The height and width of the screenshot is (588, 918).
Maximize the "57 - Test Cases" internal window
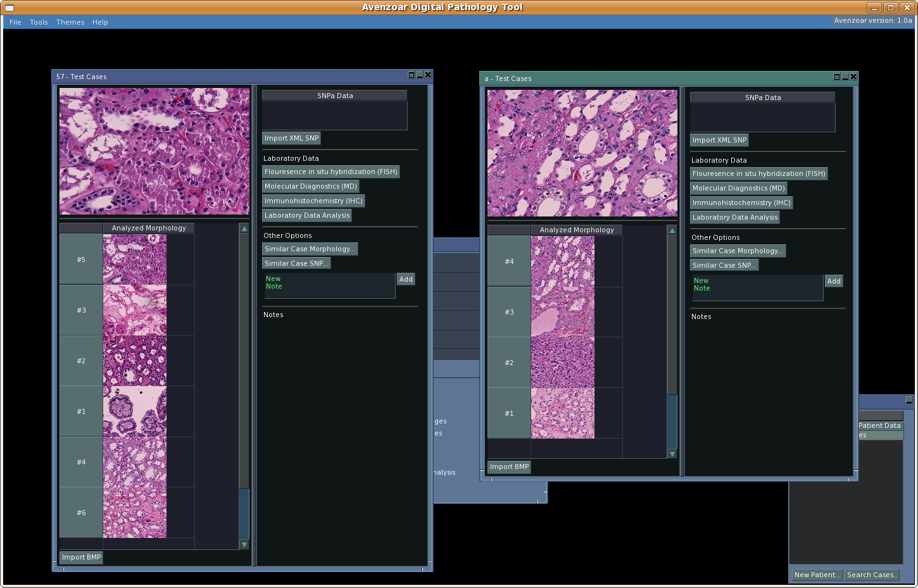pos(411,75)
